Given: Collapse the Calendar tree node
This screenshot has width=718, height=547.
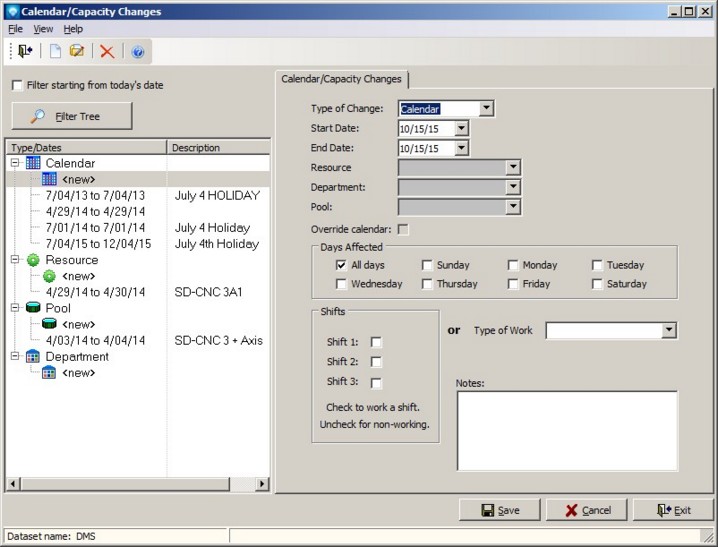Looking at the screenshot, I should tap(16, 163).
